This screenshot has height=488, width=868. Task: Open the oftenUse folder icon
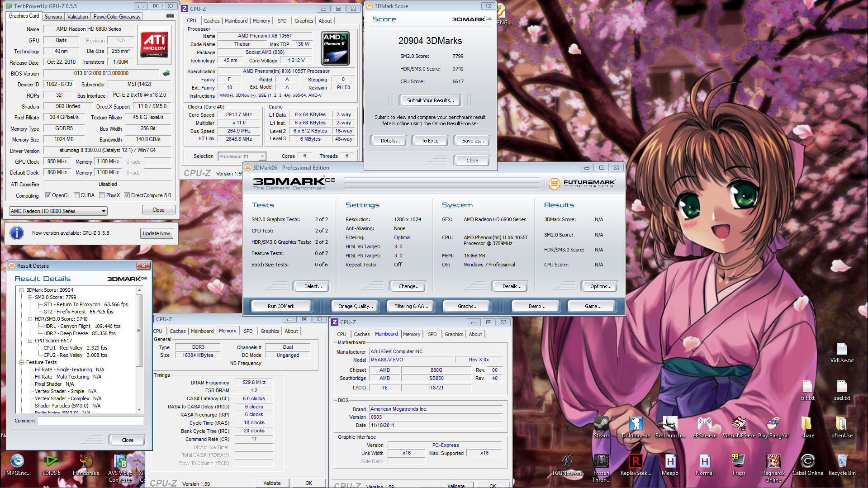click(842, 427)
